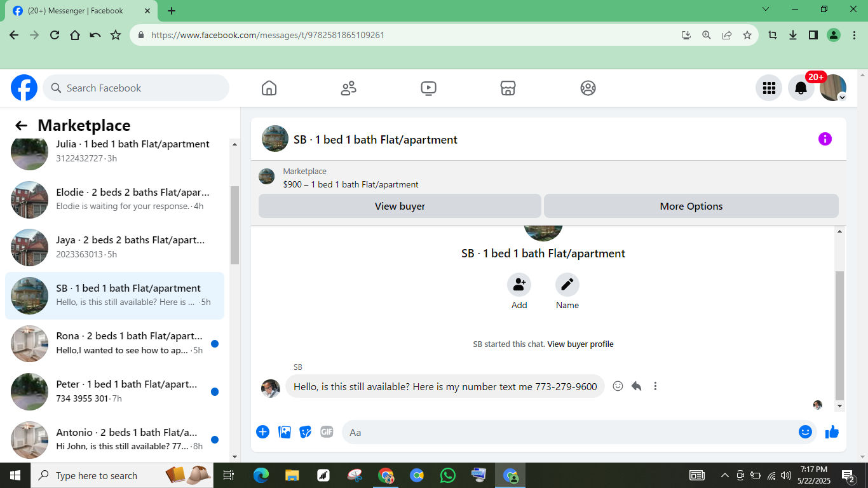Bookmark this page using the address bar star

(747, 35)
